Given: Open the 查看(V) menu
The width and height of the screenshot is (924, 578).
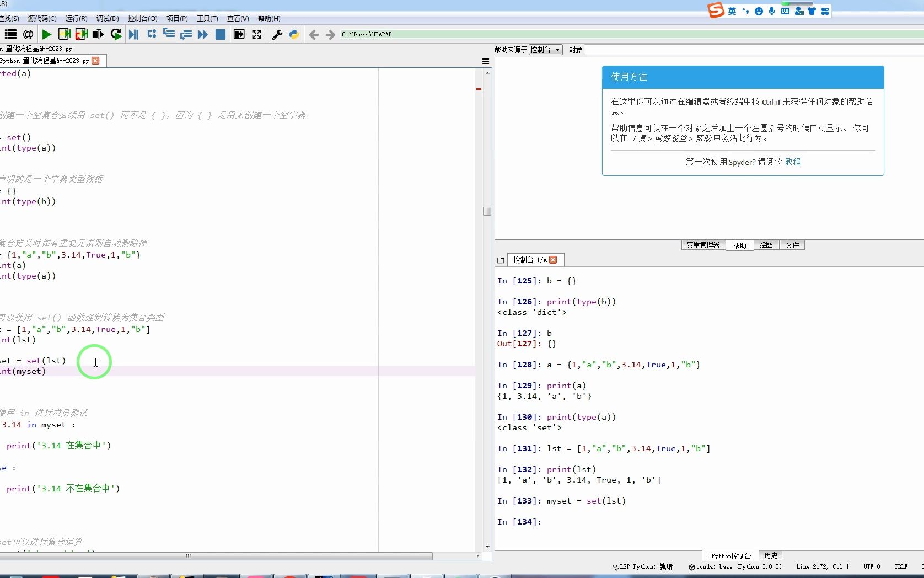Looking at the screenshot, I should point(238,18).
